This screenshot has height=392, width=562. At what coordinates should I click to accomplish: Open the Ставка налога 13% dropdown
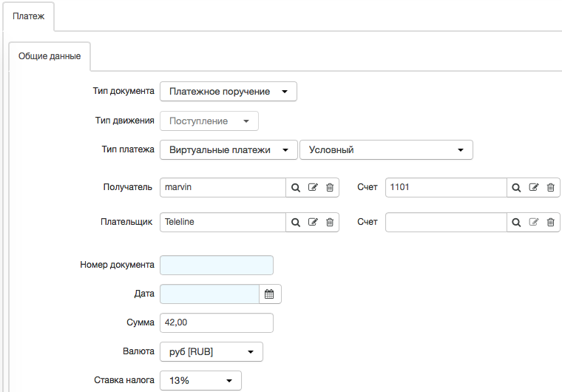click(x=200, y=380)
